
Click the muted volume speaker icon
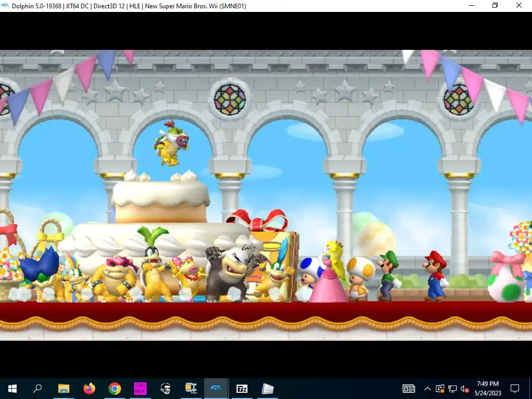[x=465, y=389]
